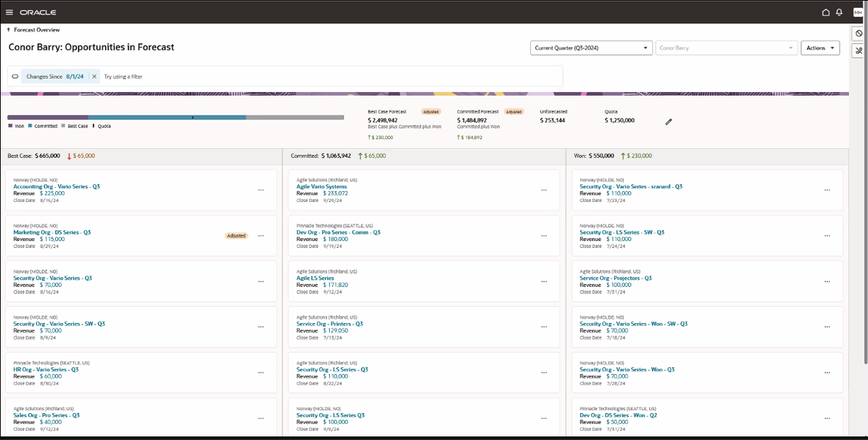The image size is (868, 440).
Task: Open the top right side panel icon
Action: [x=859, y=33]
